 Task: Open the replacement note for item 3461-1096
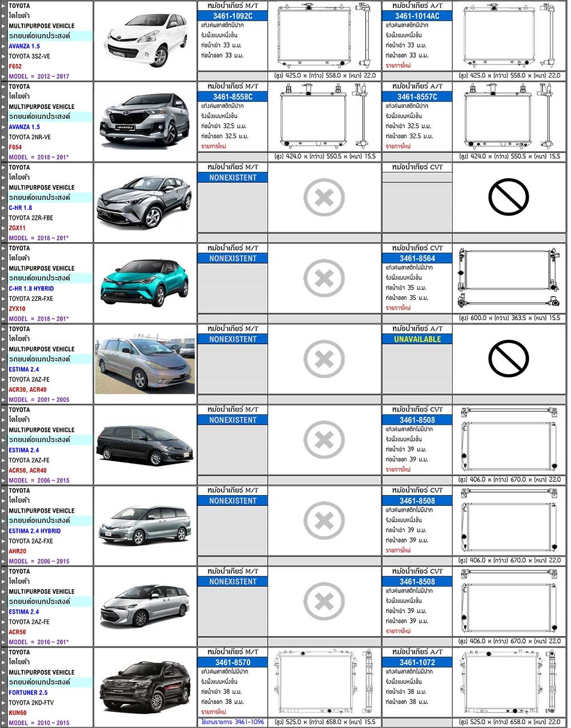click(232, 722)
